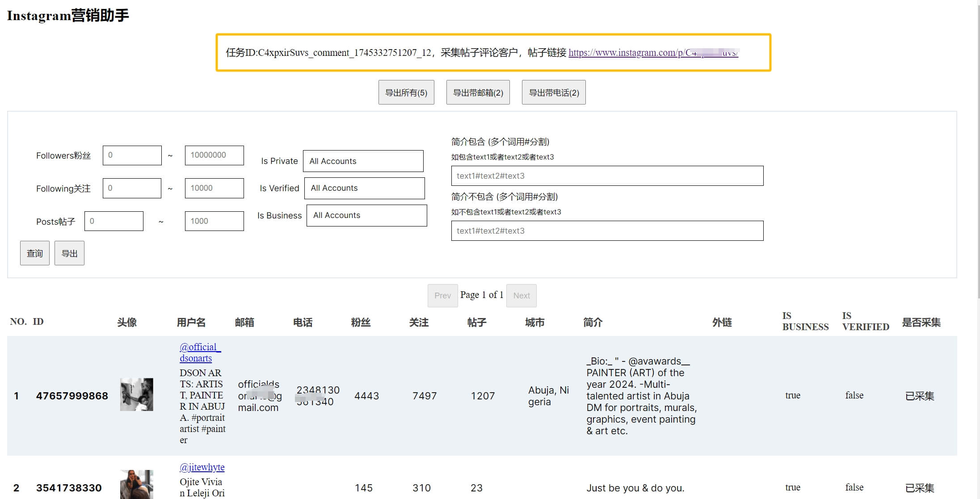Screen dimensions: 980x499
Task: Click ID 47657999868 in row 1
Action: pos(72,396)
